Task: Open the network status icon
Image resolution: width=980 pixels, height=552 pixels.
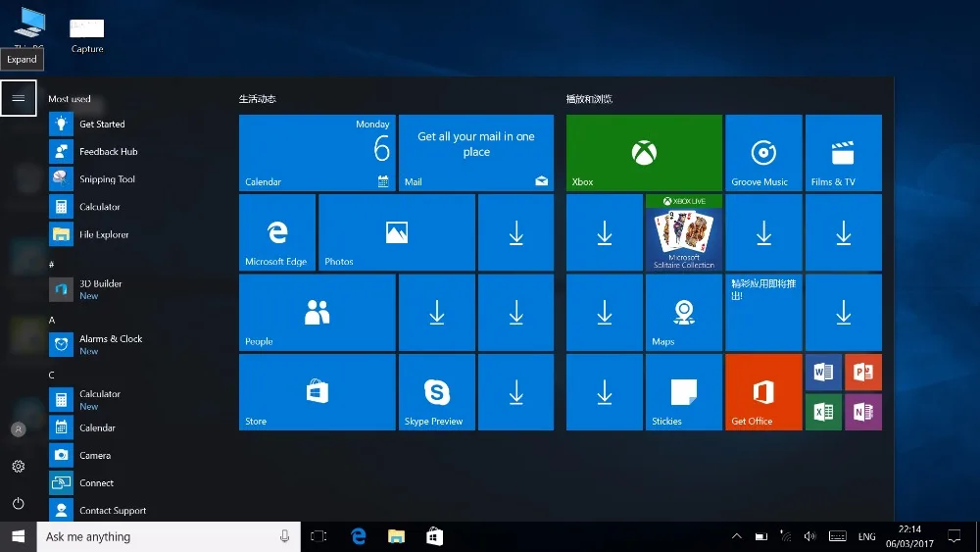Action: [x=786, y=536]
